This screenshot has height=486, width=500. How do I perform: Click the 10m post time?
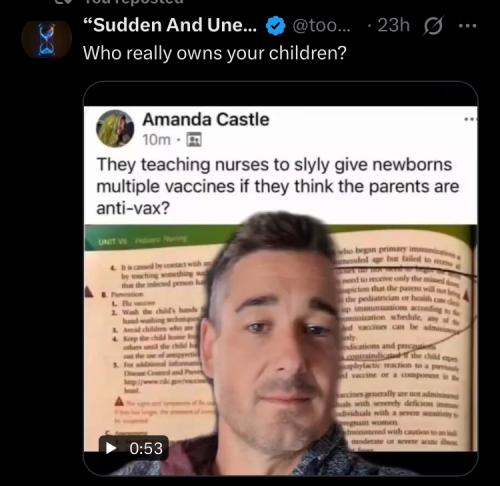point(156,140)
